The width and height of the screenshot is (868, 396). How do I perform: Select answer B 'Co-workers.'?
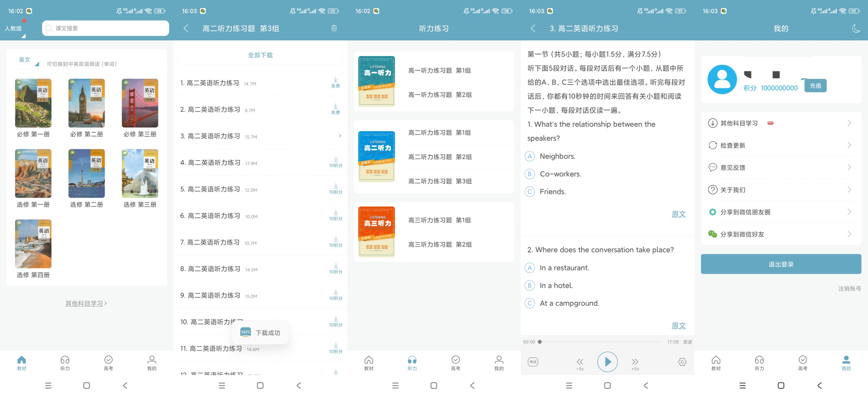[x=530, y=174]
